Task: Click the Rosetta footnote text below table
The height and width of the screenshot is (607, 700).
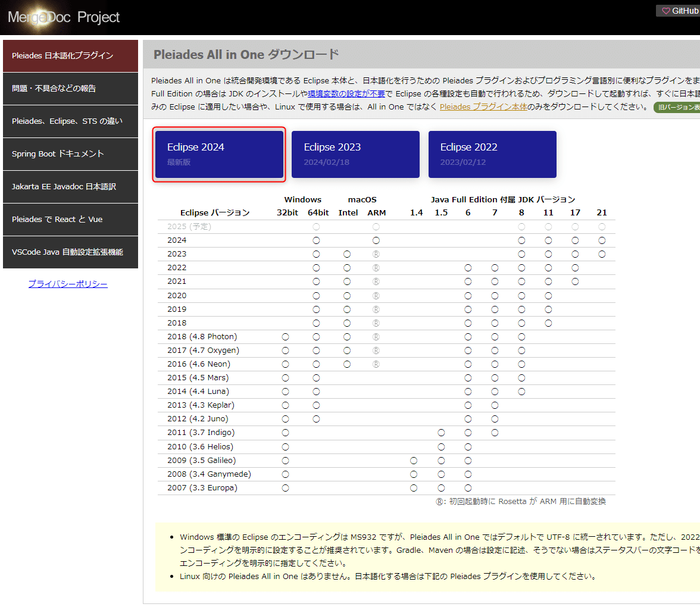Action: (520, 502)
